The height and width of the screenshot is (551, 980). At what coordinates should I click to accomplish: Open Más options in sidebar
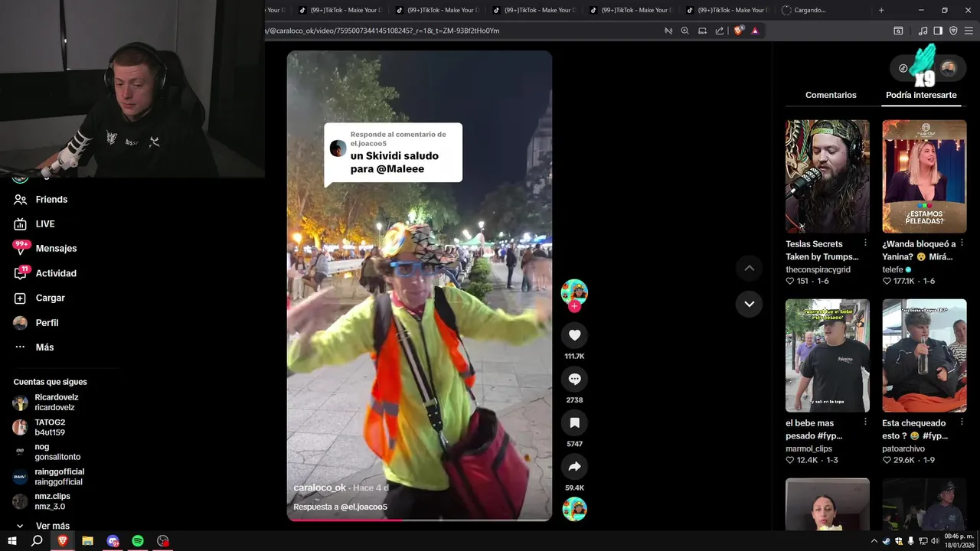34,347
